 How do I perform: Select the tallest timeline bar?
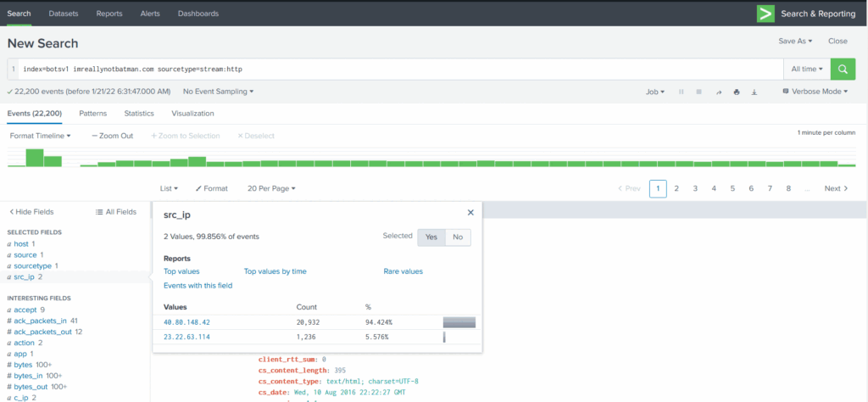click(x=34, y=157)
